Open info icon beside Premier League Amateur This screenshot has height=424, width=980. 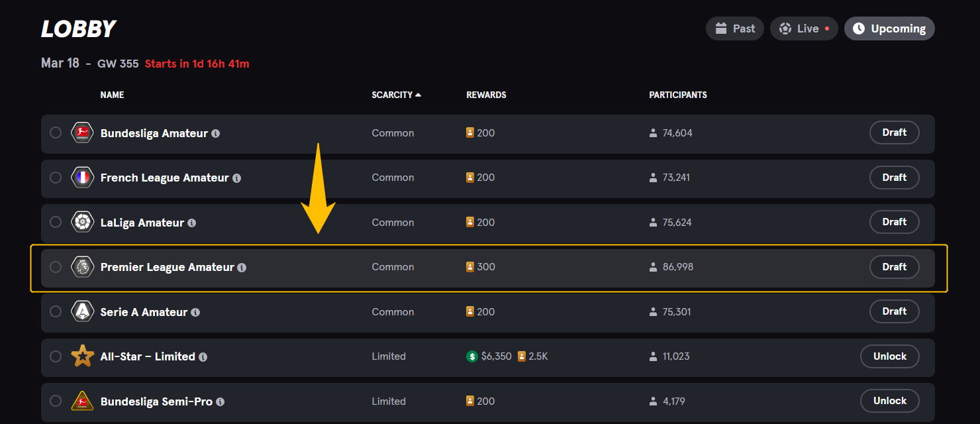pyautogui.click(x=242, y=268)
